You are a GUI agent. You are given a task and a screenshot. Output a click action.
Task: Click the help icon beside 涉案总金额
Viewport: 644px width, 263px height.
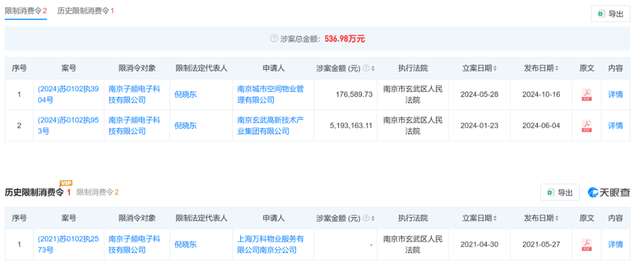274,39
